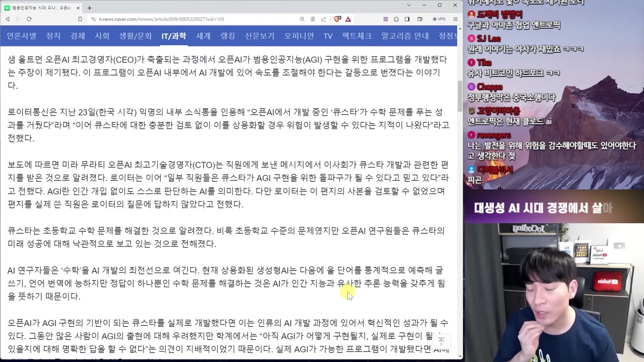Image resolution: width=644 pixels, height=362 pixels.
Task: Click chat message 정부행정막은 중국소행이다
Action: (x=511, y=97)
